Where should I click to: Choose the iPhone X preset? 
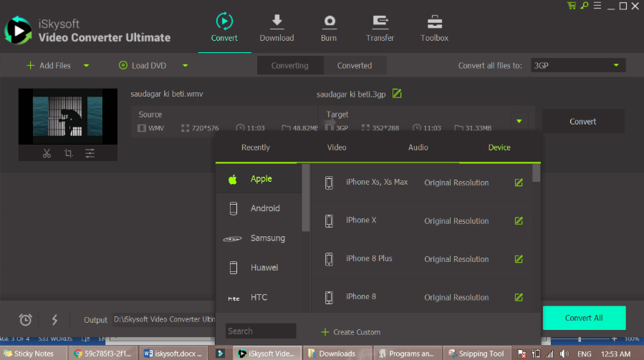(x=422, y=221)
